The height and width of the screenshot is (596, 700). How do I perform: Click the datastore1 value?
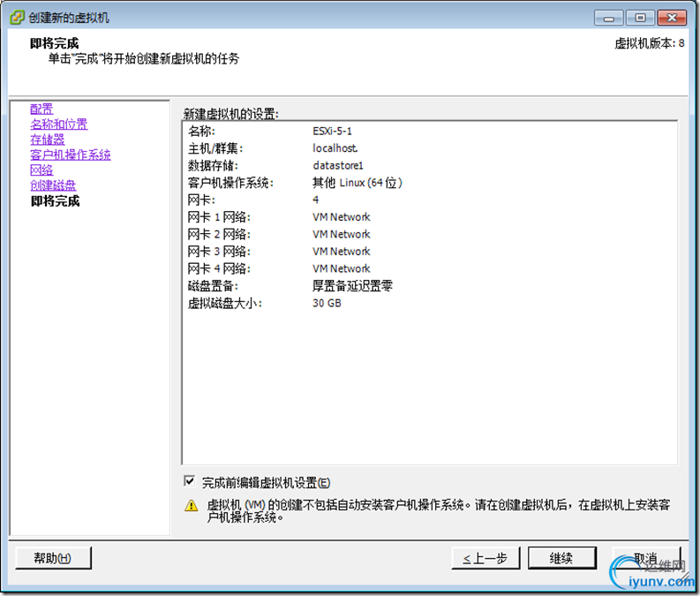coord(338,166)
